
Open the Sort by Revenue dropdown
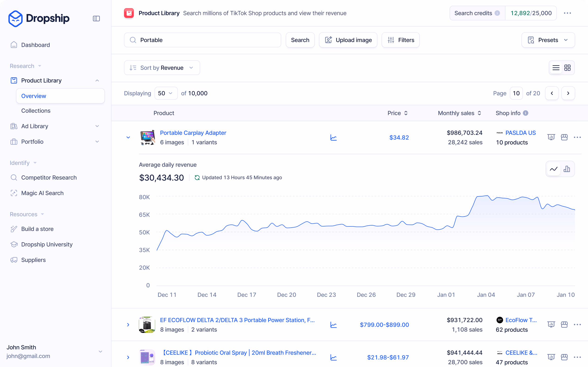click(162, 68)
